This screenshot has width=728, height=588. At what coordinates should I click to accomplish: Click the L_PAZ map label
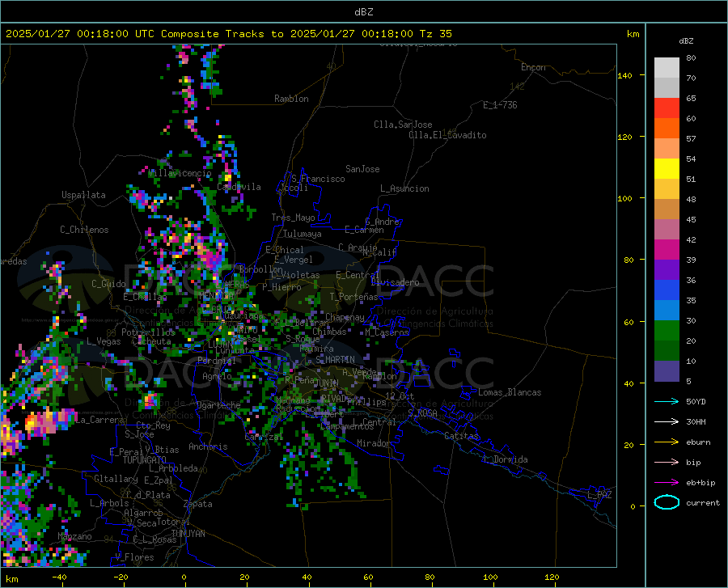coord(599,495)
